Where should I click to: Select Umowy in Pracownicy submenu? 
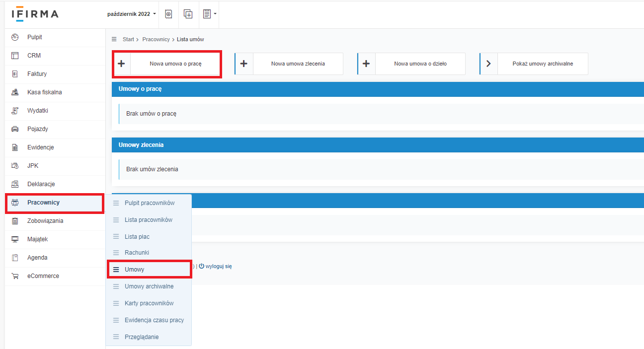tap(134, 270)
